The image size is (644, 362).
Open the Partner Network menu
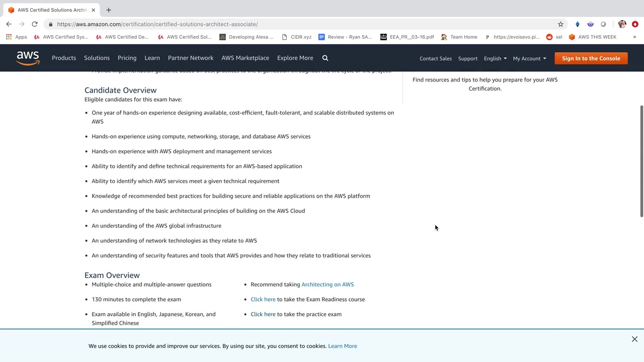(191, 58)
